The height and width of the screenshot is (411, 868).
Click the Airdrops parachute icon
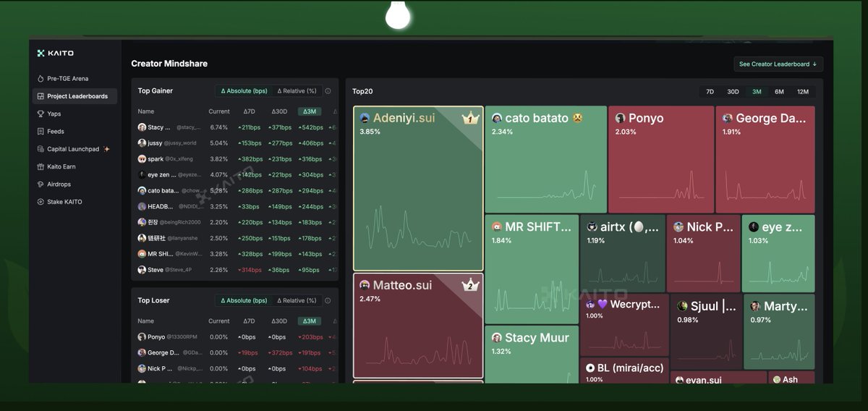[41, 185]
